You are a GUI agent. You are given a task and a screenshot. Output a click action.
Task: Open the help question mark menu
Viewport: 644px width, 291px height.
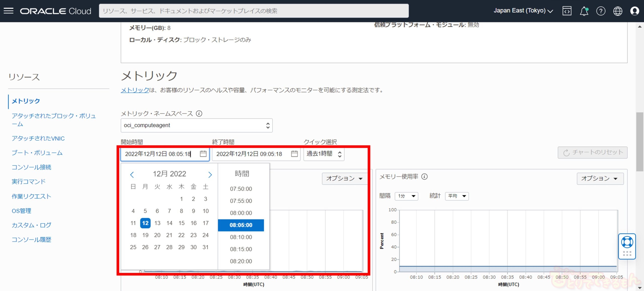point(601,11)
